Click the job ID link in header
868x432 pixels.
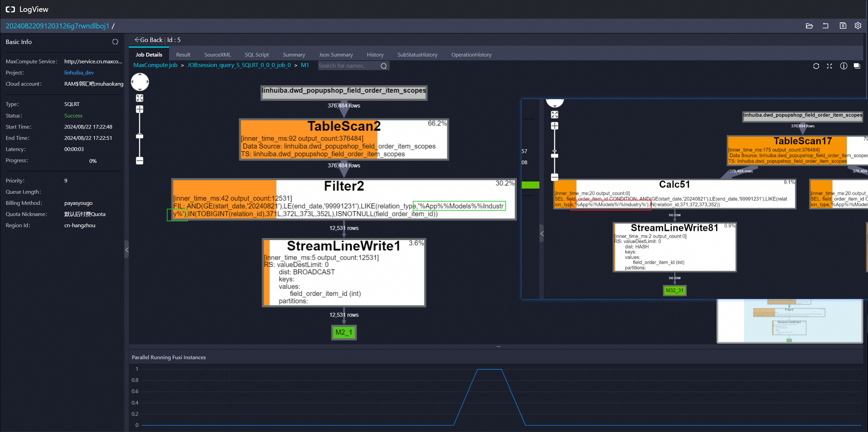click(58, 26)
